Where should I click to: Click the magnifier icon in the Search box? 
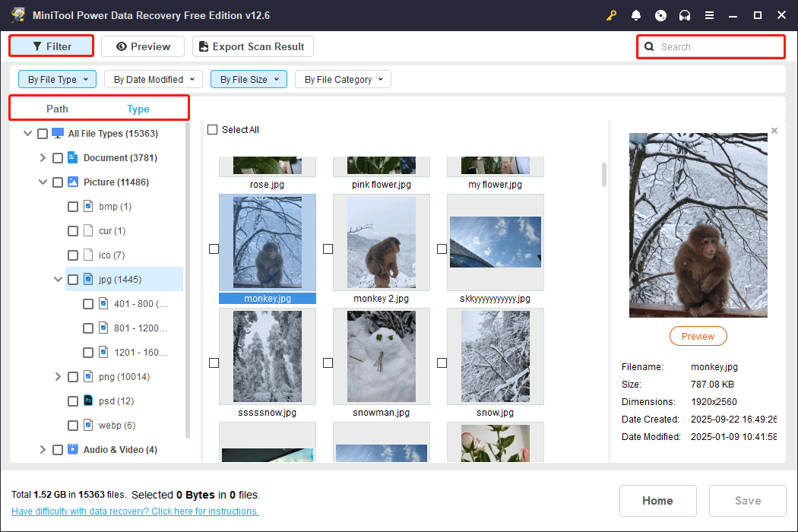coord(649,46)
